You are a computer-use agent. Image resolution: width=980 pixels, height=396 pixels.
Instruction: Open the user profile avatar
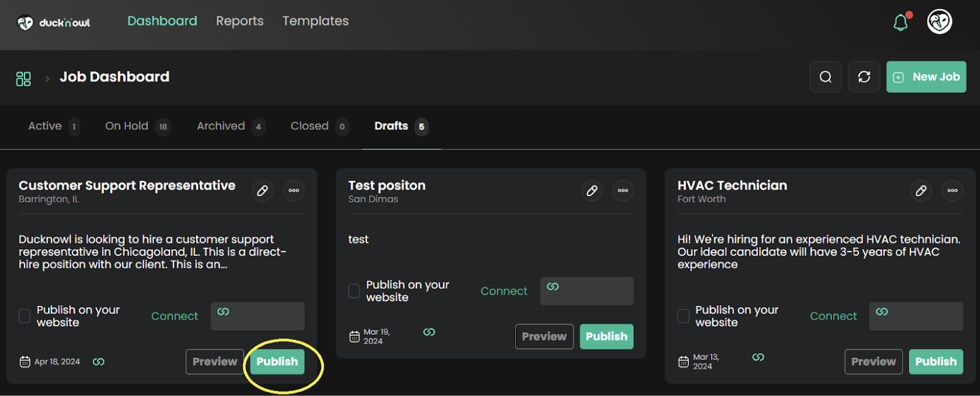pos(939,22)
